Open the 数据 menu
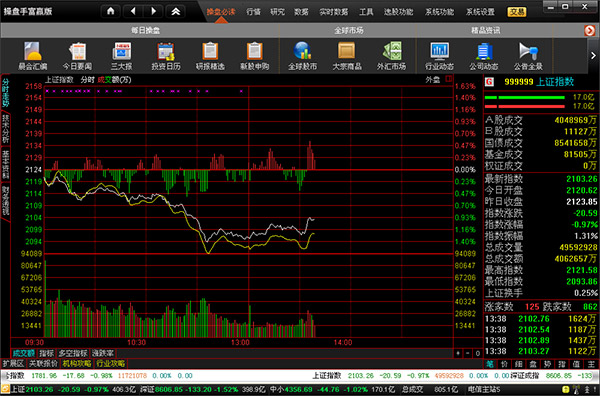 pos(301,12)
